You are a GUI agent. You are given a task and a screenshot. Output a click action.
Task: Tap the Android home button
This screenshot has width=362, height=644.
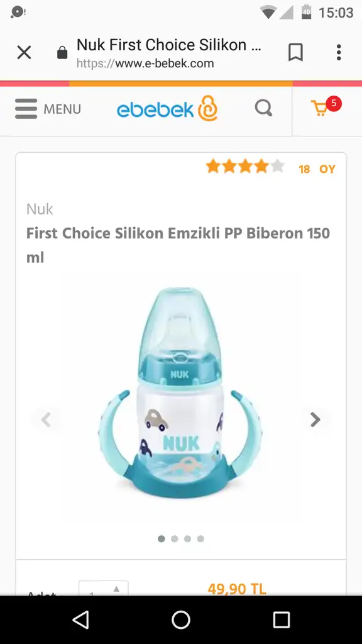point(180,619)
